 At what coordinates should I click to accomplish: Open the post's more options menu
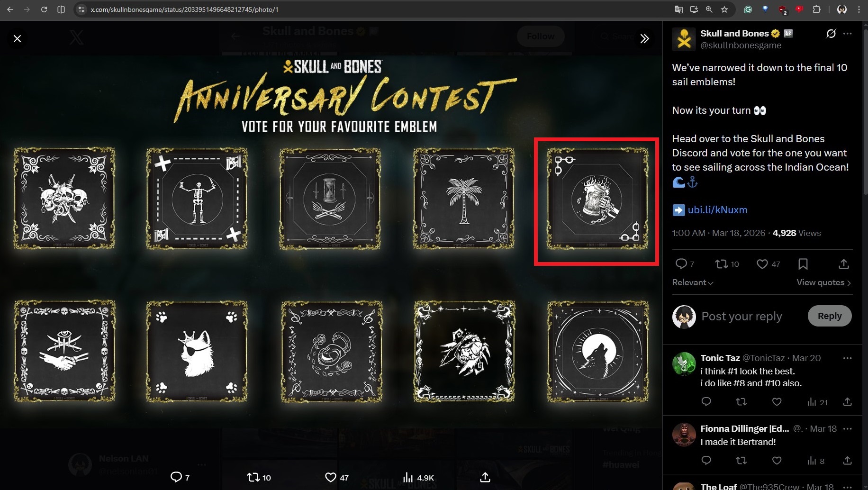click(x=848, y=33)
